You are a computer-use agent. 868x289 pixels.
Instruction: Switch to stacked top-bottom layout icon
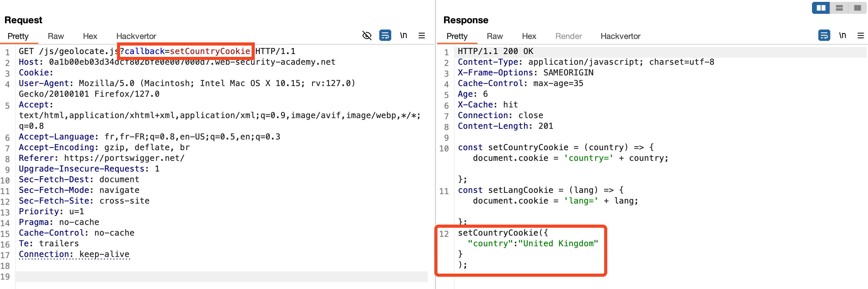point(839,8)
